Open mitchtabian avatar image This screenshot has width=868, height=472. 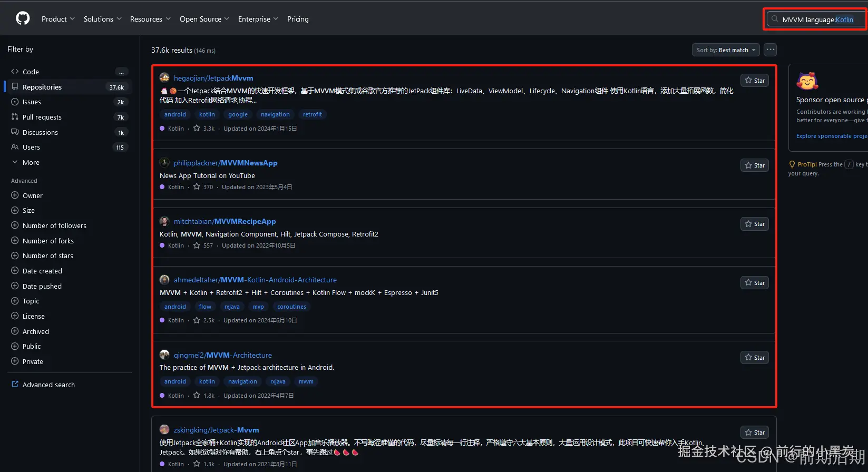click(x=164, y=221)
